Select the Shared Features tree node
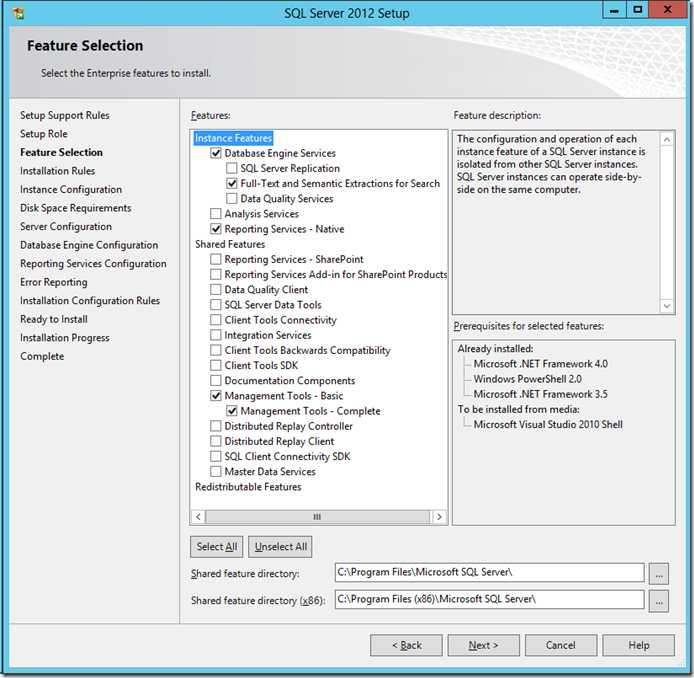This screenshot has width=694, height=678. (230, 244)
